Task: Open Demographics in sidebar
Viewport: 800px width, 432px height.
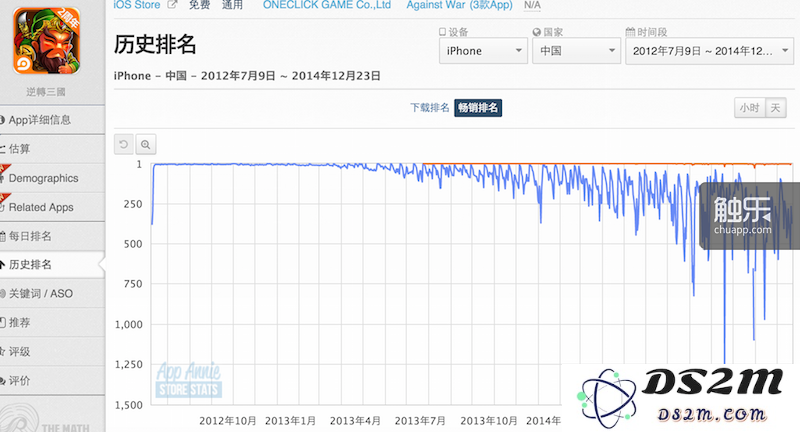Action: click(52, 178)
